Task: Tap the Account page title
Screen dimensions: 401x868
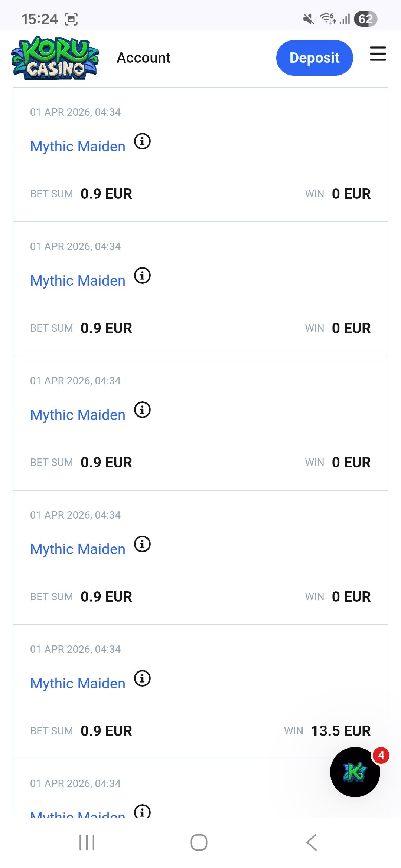Action: pos(144,58)
